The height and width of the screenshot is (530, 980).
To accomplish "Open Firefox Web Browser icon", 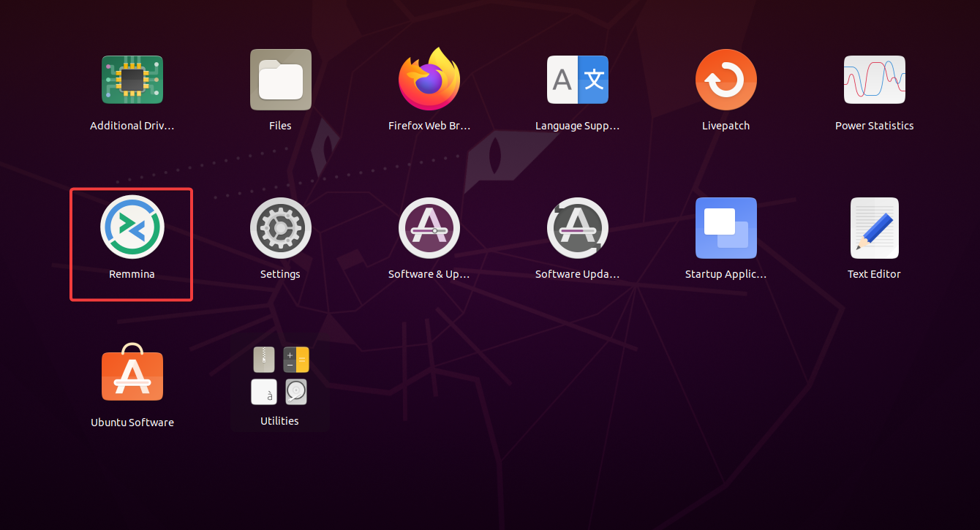I will [429, 79].
